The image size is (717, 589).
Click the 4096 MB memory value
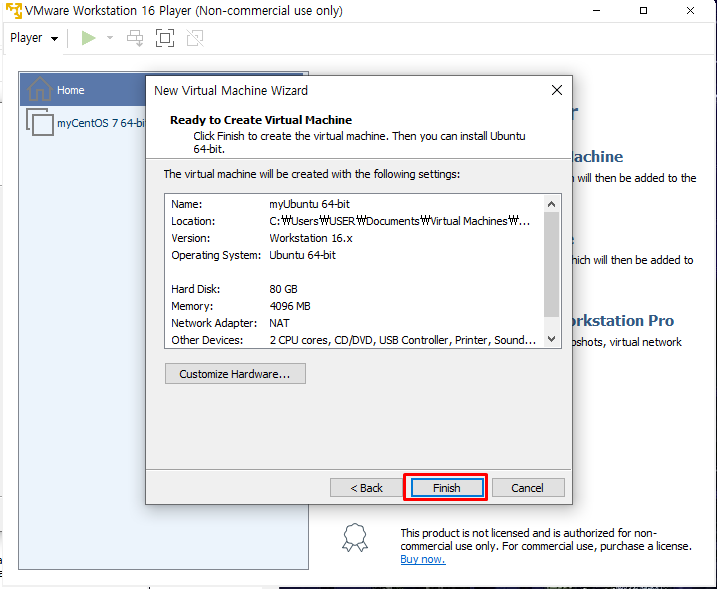tap(290, 306)
